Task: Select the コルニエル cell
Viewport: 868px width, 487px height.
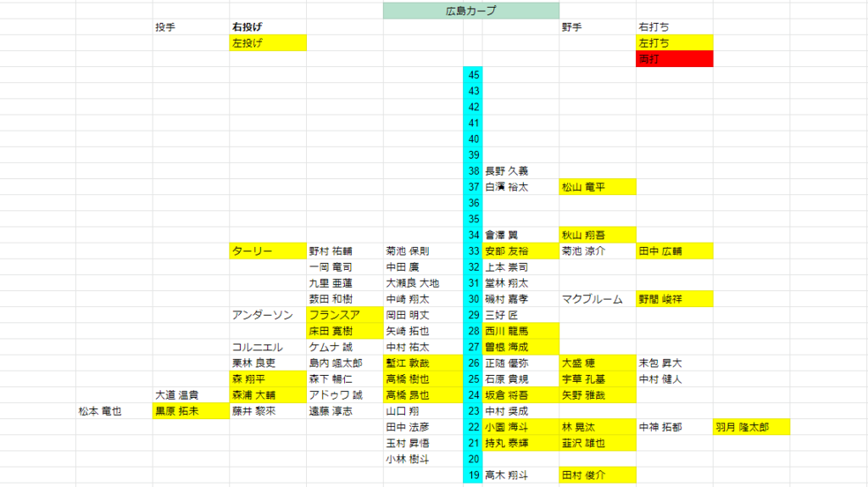Action: point(268,347)
